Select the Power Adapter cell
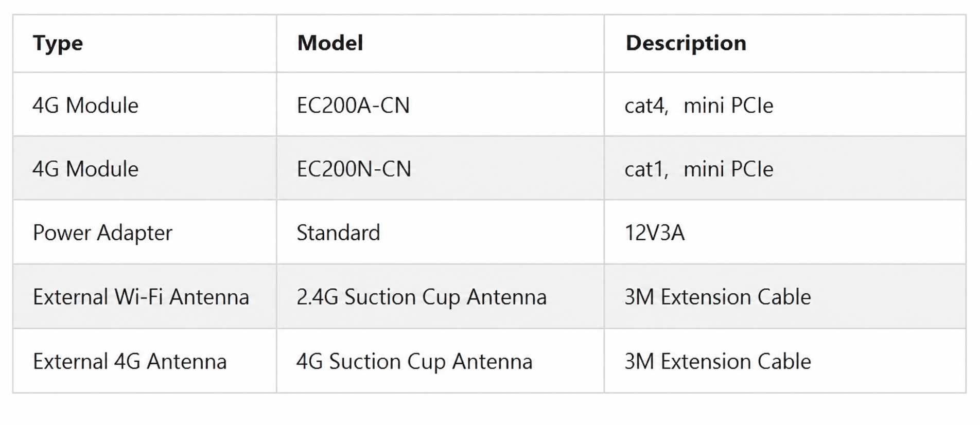Viewport: 980px width, 425px height. (x=102, y=233)
